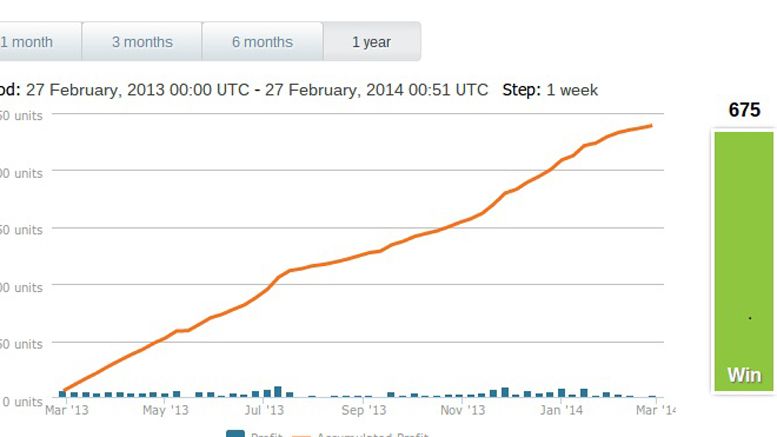Click the Jul '13 x-axis label
777x437 pixels.
(x=265, y=410)
